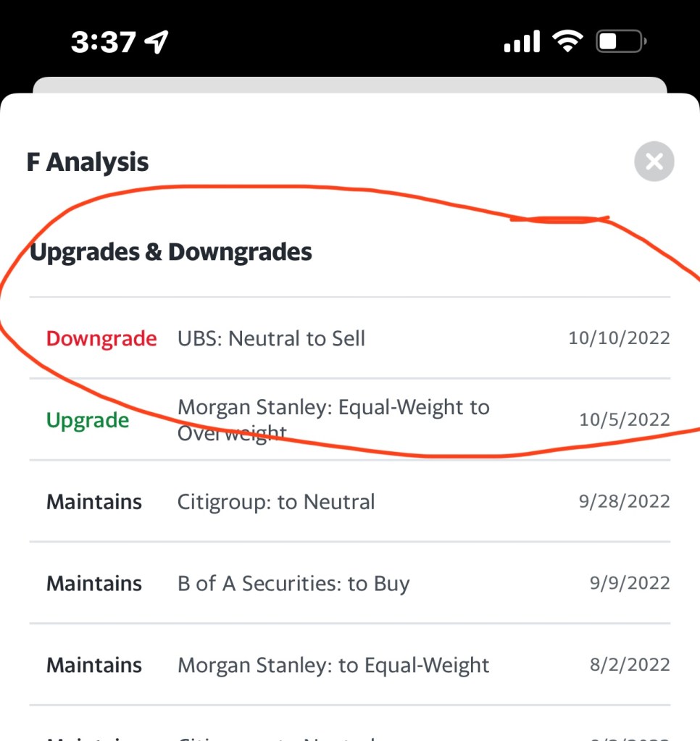Open Morgan Stanley: to Equal-Weight entry
This screenshot has height=741, width=700.
coord(333,665)
